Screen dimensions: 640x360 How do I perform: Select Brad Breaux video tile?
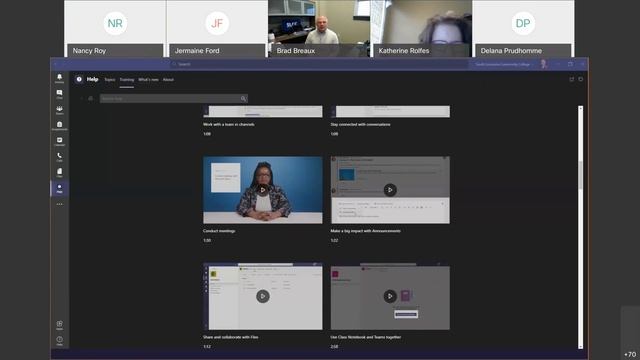point(319,29)
